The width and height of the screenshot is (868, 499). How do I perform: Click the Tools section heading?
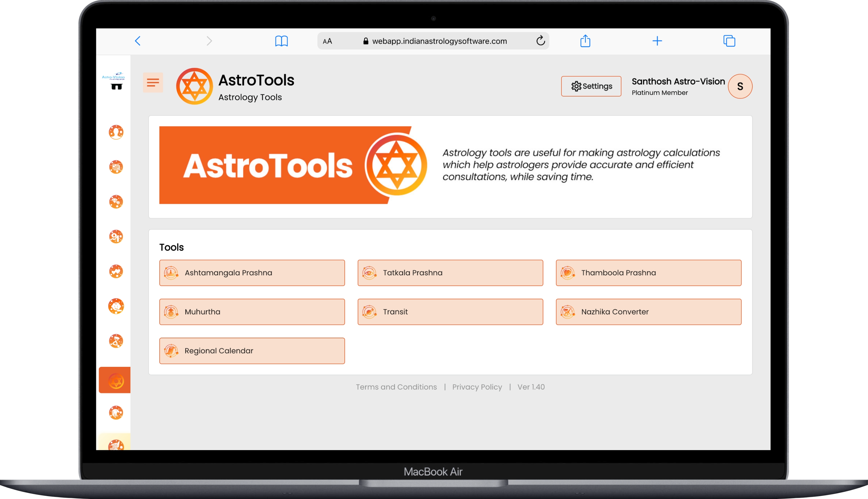(172, 247)
